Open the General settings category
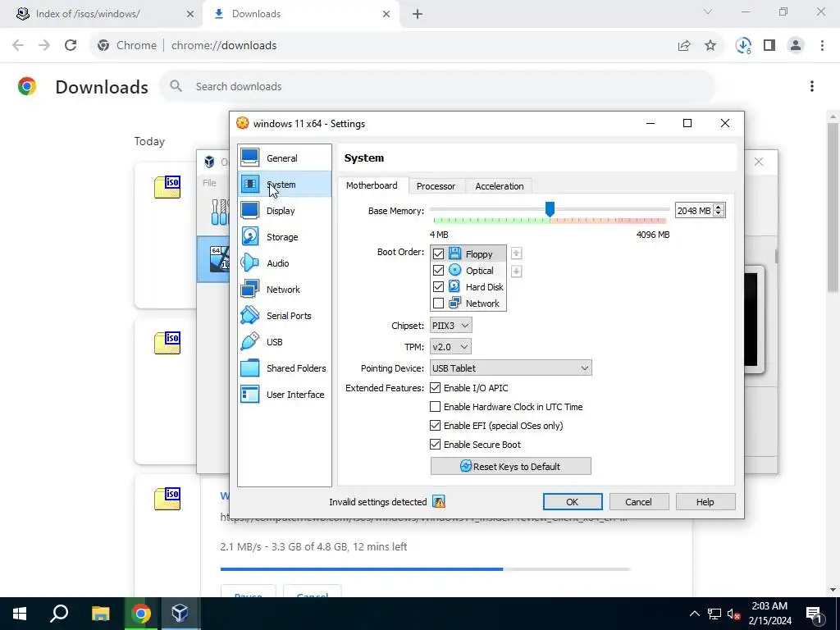The height and width of the screenshot is (630, 840). click(285, 158)
